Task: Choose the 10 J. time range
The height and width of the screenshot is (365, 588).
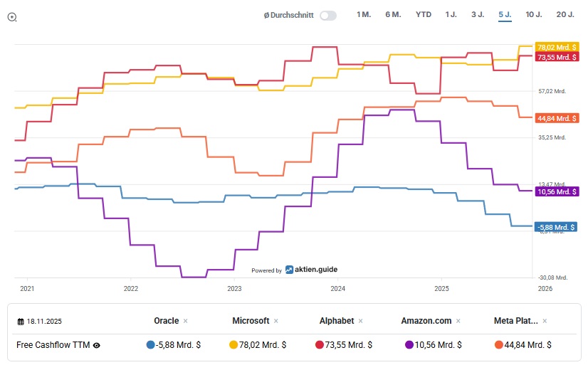Action: click(x=534, y=15)
